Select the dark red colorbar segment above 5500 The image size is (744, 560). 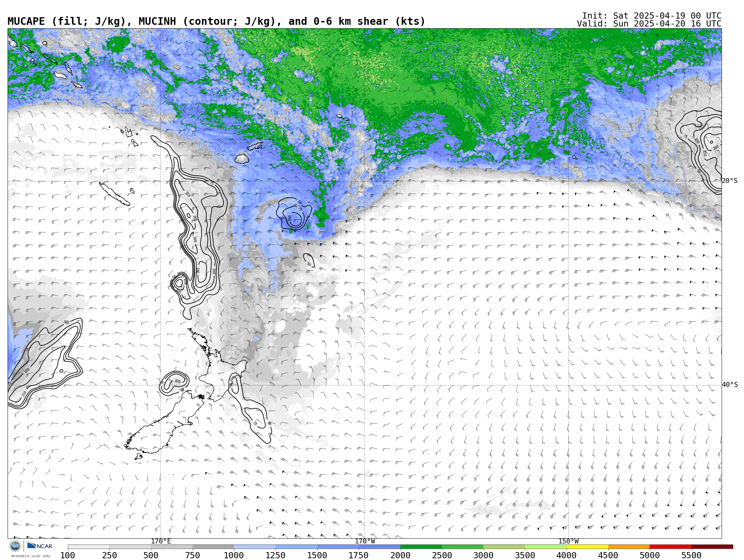(x=712, y=547)
